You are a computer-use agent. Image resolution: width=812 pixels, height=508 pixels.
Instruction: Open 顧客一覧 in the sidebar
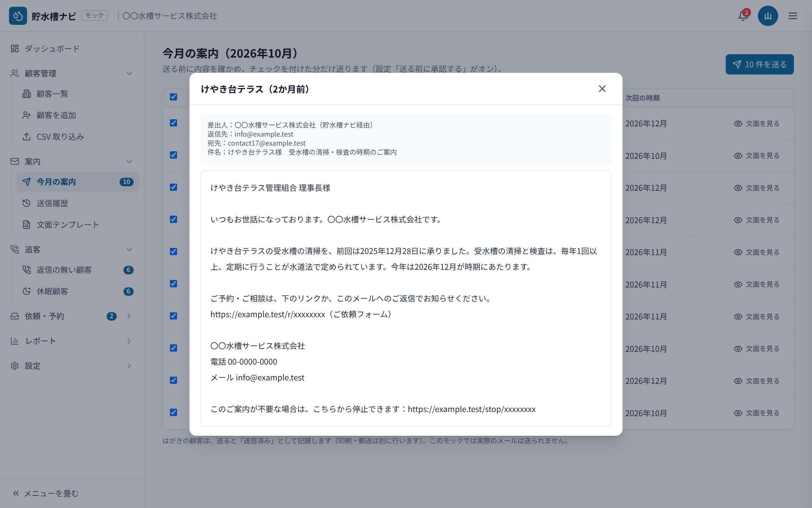pos(77,94)
